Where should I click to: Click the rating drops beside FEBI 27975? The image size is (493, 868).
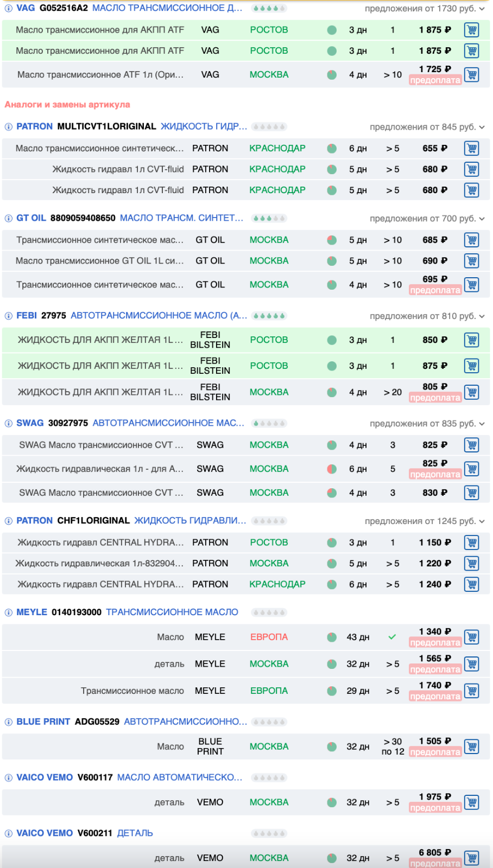[269, 316]
